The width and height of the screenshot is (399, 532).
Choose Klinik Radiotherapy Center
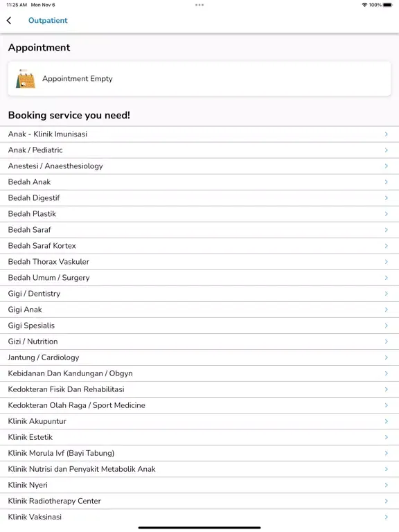[199, 501]
